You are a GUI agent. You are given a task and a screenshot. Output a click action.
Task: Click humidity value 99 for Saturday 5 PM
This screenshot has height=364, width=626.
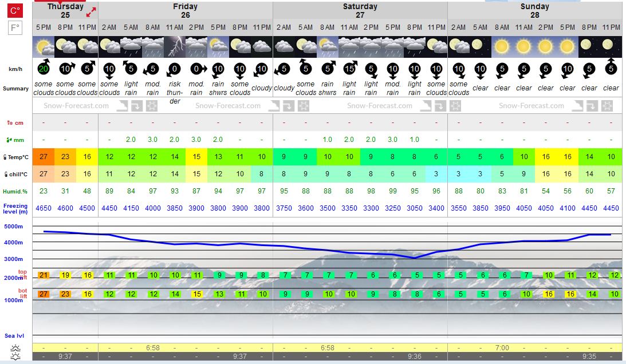(x=393, y=191)
